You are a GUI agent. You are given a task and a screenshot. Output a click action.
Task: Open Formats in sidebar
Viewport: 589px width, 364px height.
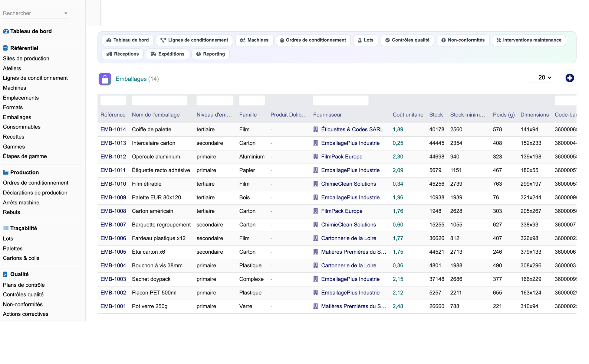pos(13,107)
